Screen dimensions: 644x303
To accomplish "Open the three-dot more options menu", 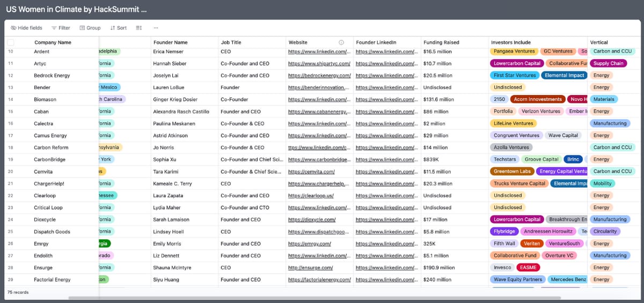I will 156,28.
